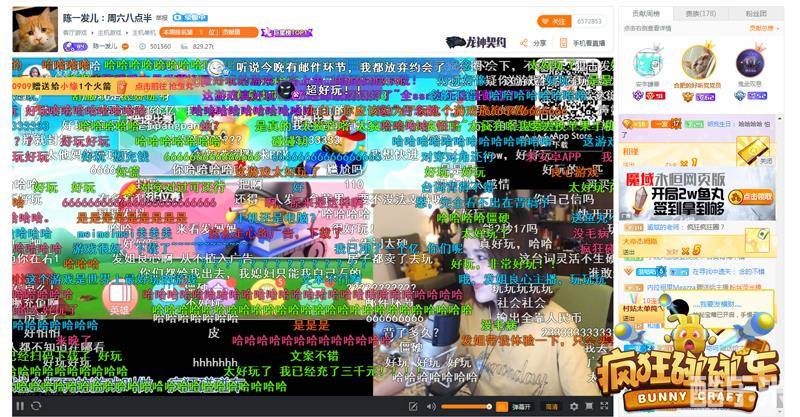800x417 pixels.
Task: Click the 关注 follow button
Action: (x=552, y=20)
